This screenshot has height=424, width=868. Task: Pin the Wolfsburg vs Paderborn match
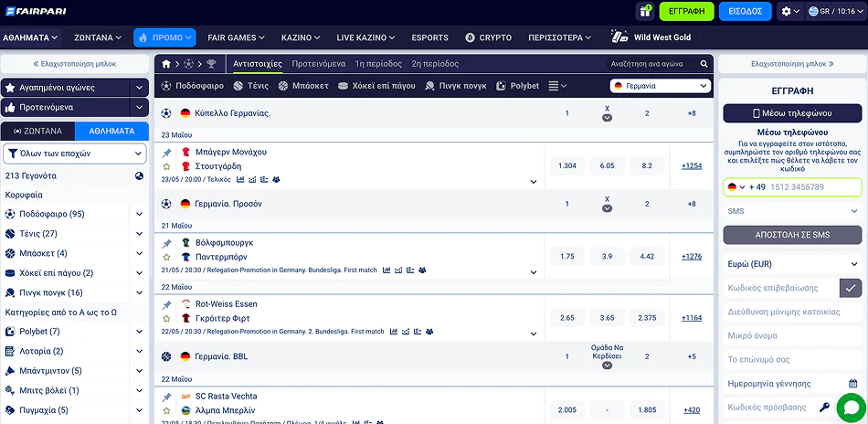tap(166, 243)
